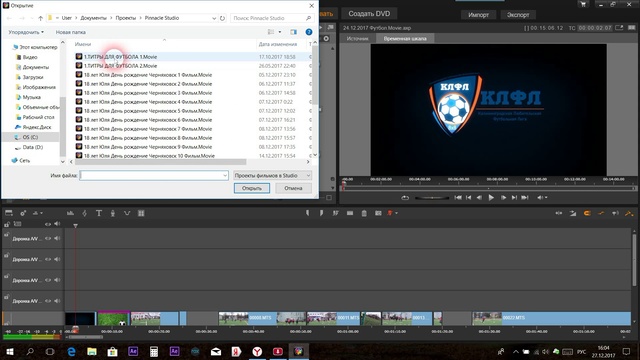Select file 1.ТИТРЫ ДЛЯ ФУТБОЛА 2.Movie
Screen dimensions: 640x360
point(120,66)
